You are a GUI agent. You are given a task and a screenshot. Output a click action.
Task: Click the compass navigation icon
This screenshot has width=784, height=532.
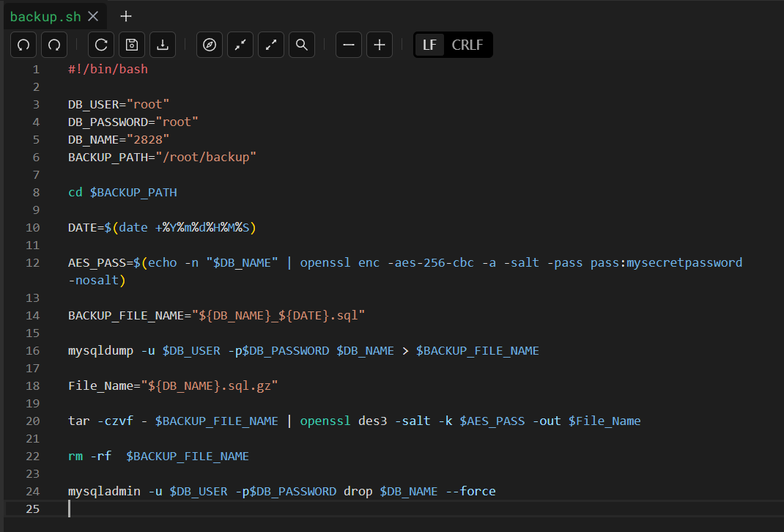coord(210,45)
